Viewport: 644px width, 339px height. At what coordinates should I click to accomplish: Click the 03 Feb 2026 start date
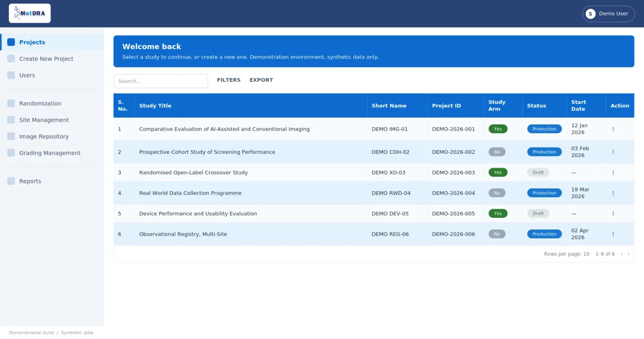(x=580, y=152)
